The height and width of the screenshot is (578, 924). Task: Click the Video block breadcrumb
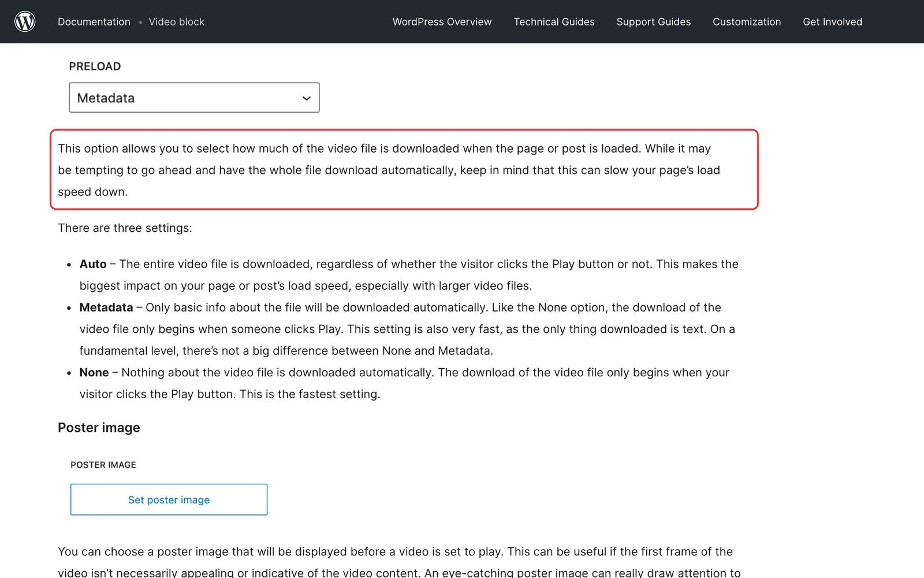(x=176, y=22)
